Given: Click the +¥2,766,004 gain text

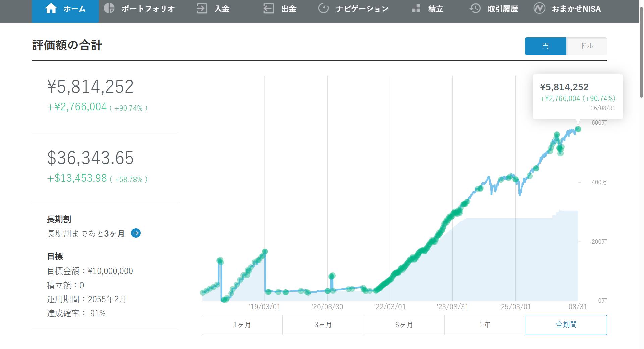Looking at the screenshot, I should (77, 107).
